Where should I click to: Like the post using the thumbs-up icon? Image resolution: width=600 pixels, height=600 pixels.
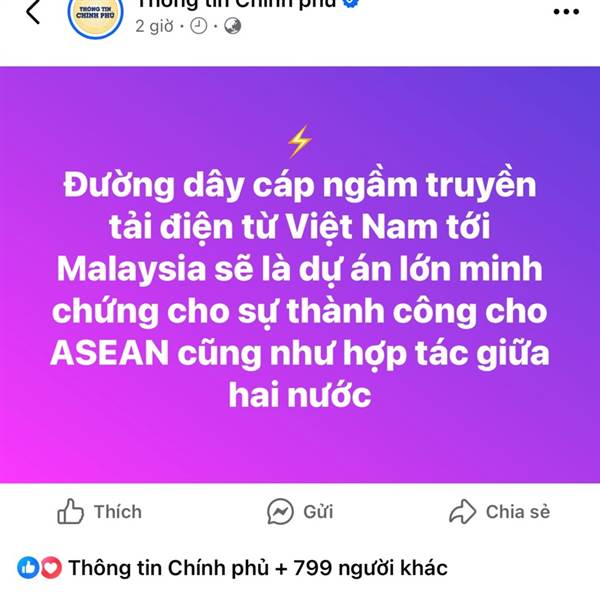[70, 511]
